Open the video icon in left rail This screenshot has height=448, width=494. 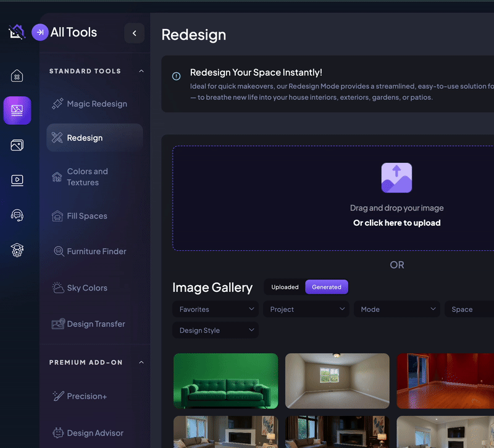tap(17, 180)
